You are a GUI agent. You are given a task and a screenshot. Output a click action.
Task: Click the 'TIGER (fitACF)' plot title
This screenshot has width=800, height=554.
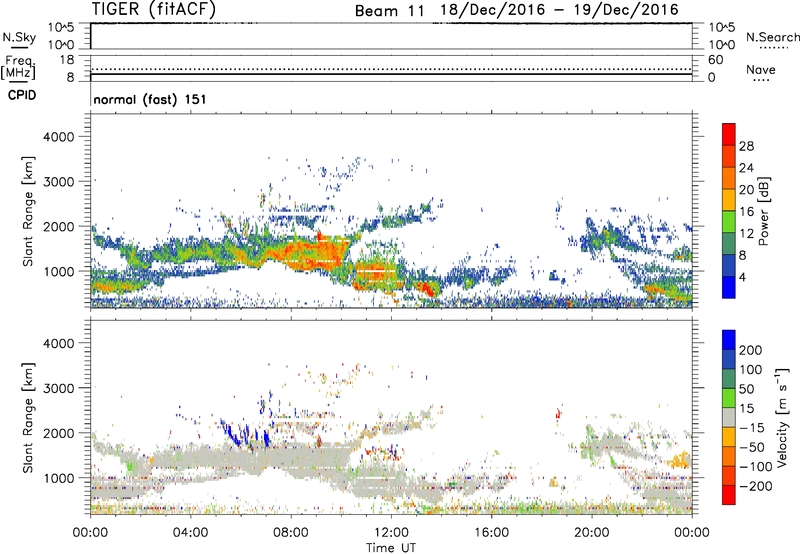point(154,9)
